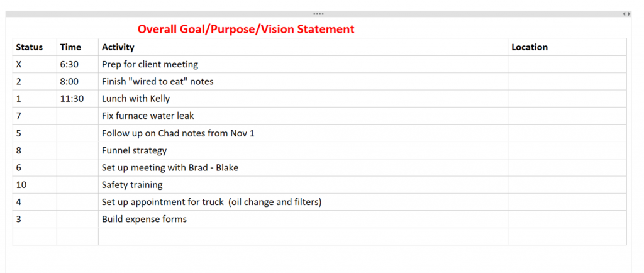Click the Time column header
The image size is (644, 273).
pyautogui.click(x=77, y=47)
